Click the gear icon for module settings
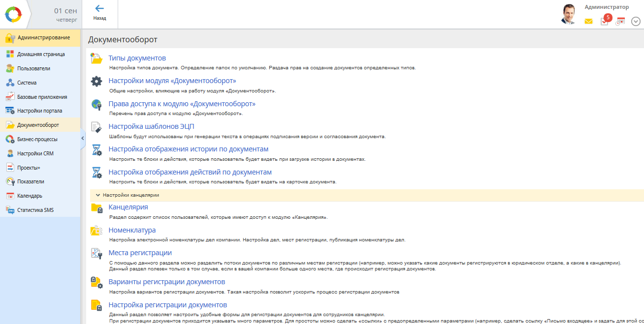644x324 pixels. pos(97,82)
